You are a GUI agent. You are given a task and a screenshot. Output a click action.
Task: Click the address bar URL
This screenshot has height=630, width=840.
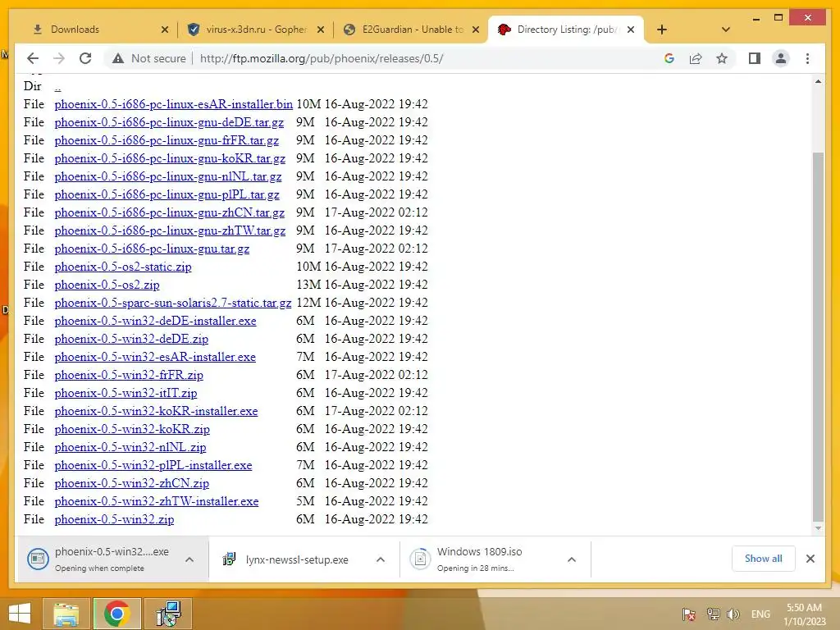tap(322, 58)
